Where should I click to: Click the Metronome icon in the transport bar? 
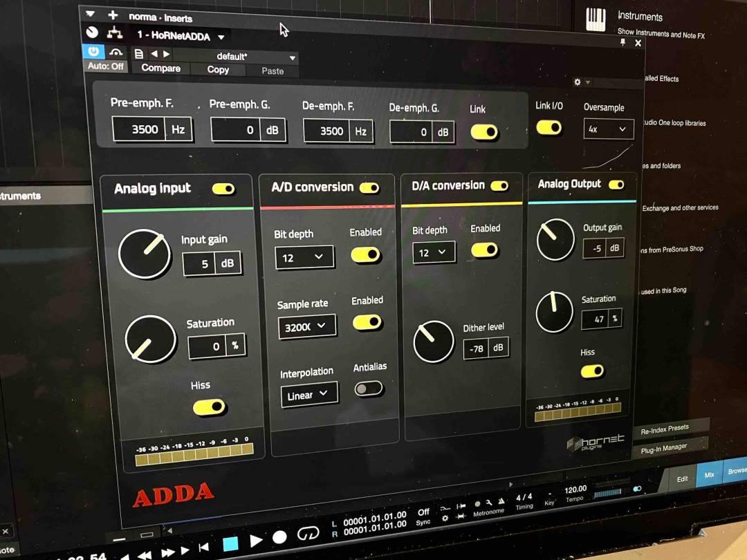point(476,505)
